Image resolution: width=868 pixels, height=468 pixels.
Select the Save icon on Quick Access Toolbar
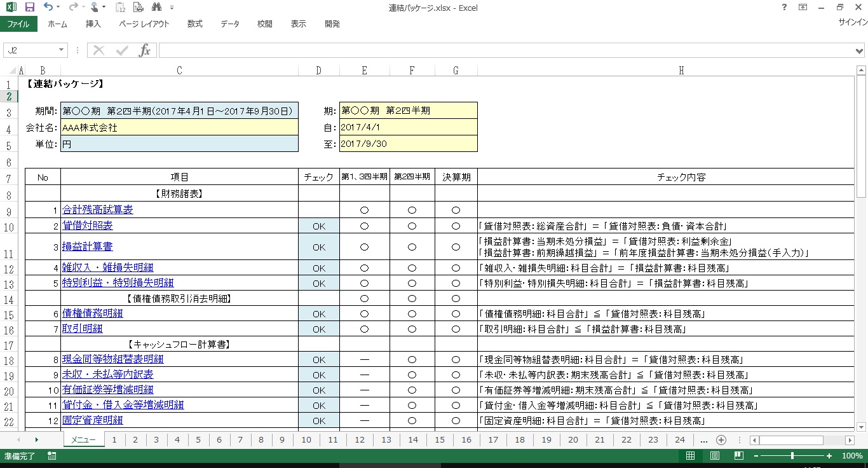click(30, 7)
